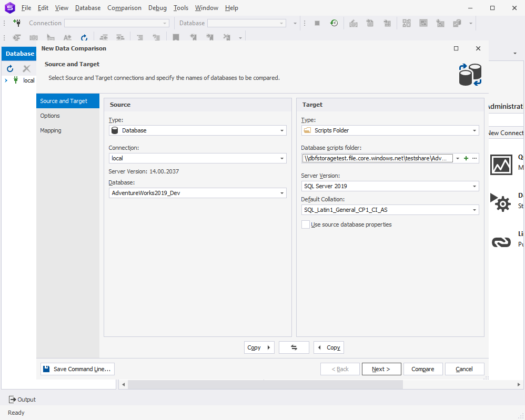
Task: Click the play-gear icon on Start Page
Action: (x=501, y=202)
